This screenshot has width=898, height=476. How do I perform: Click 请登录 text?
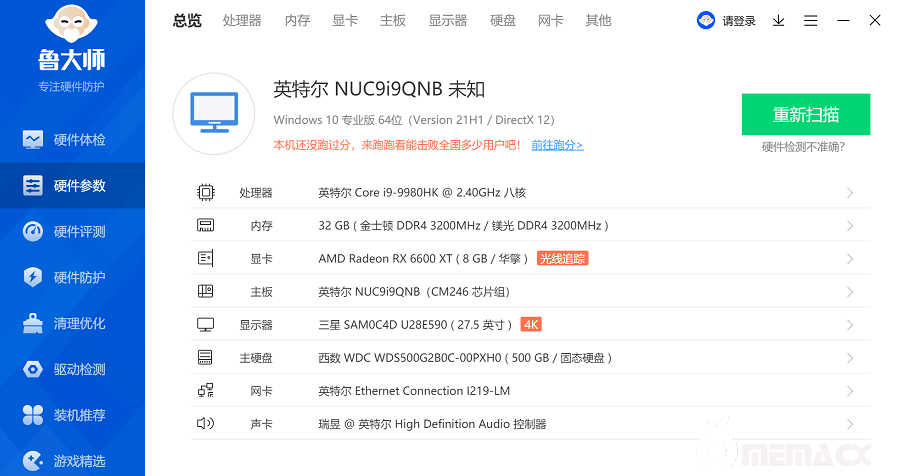tap(739, 21)
